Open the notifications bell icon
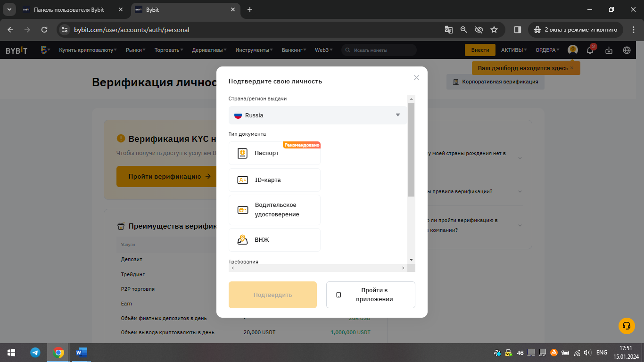The width and height of the screenshot is (644, 362). tap(590, 50)
